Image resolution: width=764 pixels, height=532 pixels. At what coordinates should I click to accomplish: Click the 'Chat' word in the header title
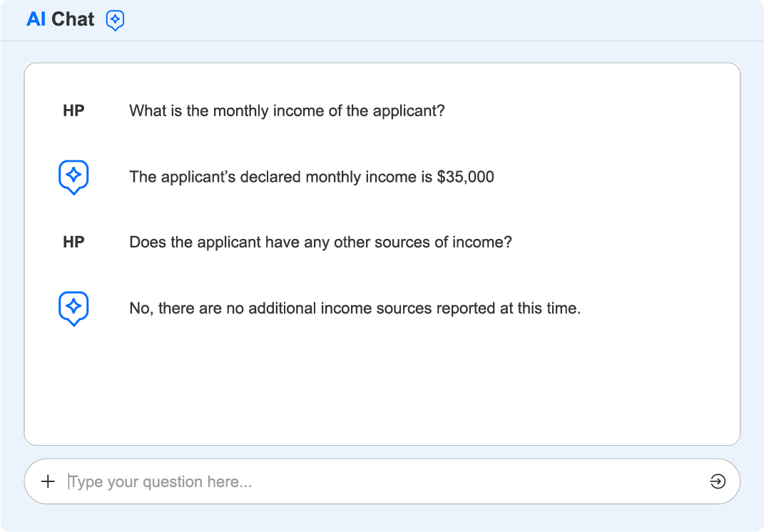[x=73, y=20]
